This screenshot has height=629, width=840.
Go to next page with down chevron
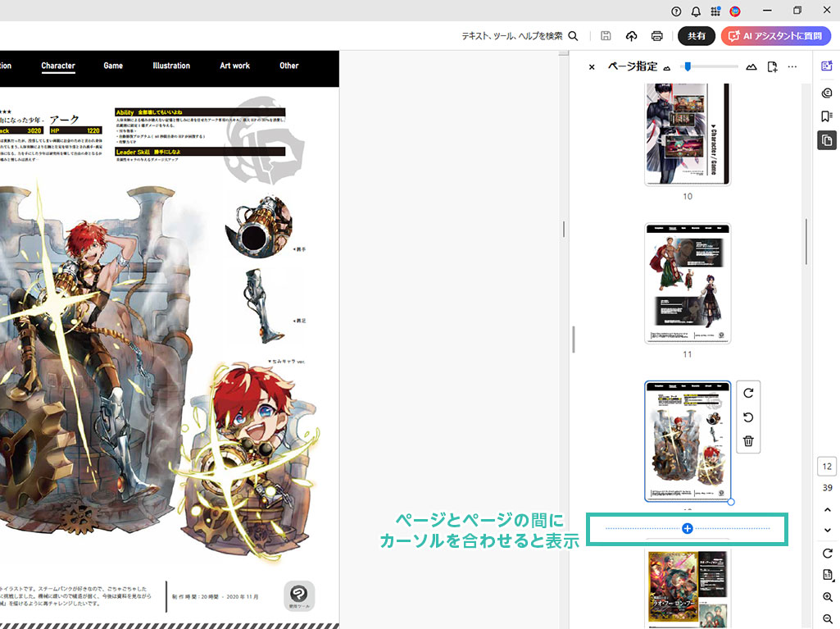click(x=827, y=531)
